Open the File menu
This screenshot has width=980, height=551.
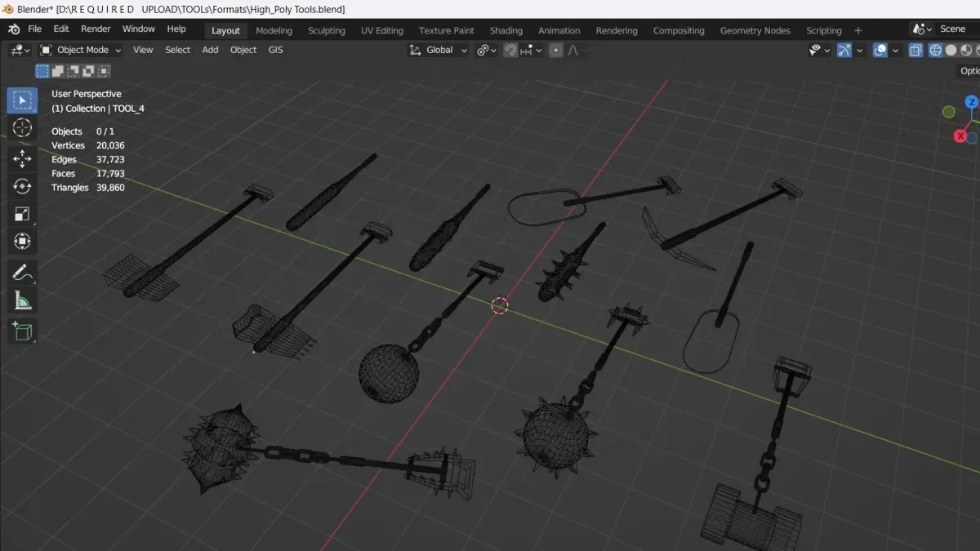pyautogui.click(x=35, y=29)
